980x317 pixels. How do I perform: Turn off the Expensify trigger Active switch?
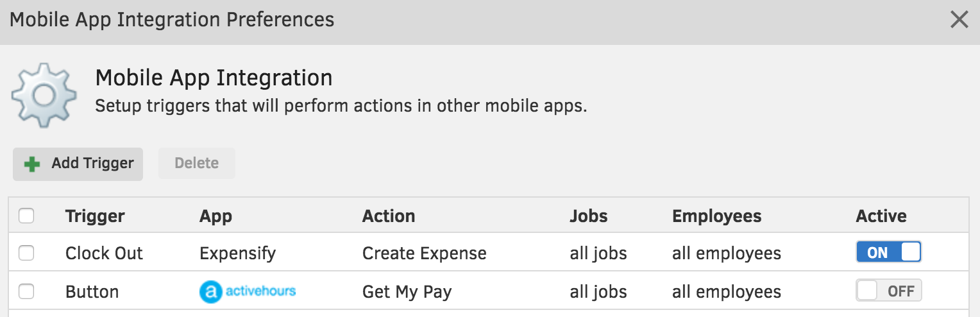889,252
